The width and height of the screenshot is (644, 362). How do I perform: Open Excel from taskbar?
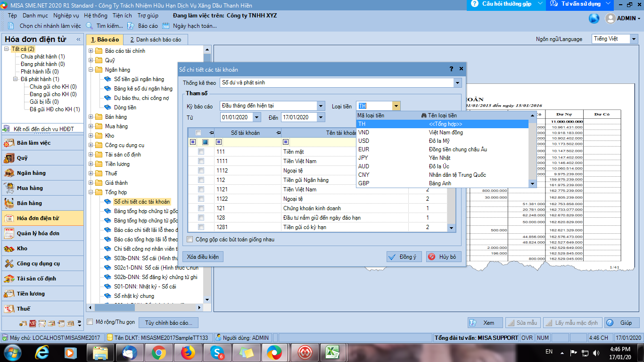(x=333, y=352)
